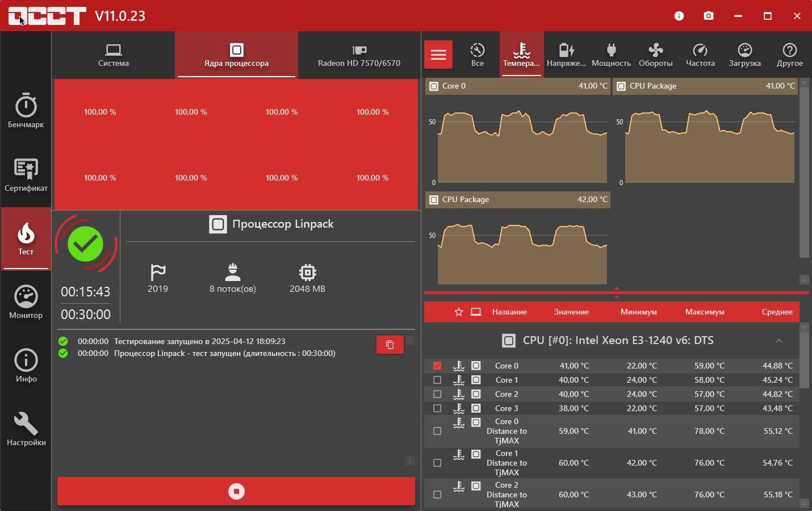Screen dimensions: 812x511
Task: Take a screenshot with camera icon
Action: pos(709,16)
